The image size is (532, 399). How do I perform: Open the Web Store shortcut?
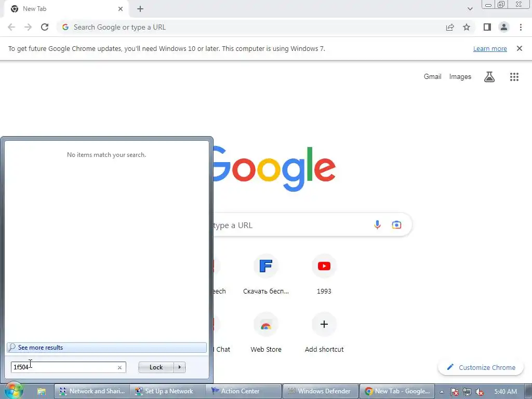266,332
